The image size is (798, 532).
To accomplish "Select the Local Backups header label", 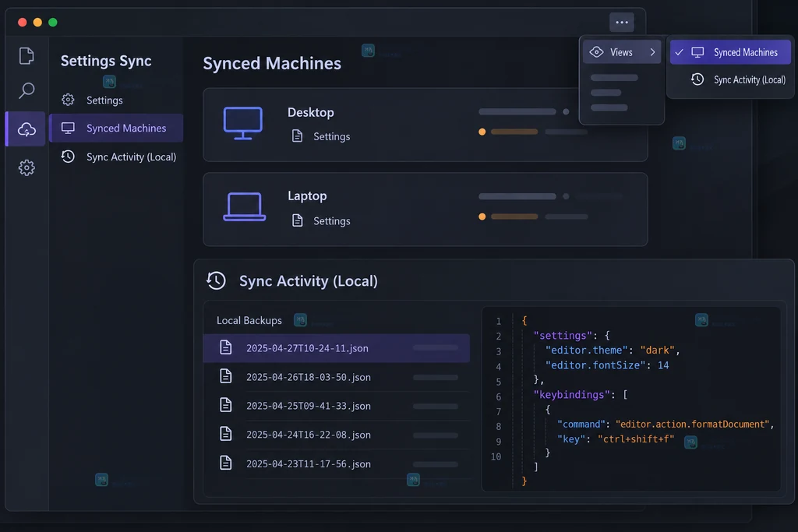I will click(249, 320).
